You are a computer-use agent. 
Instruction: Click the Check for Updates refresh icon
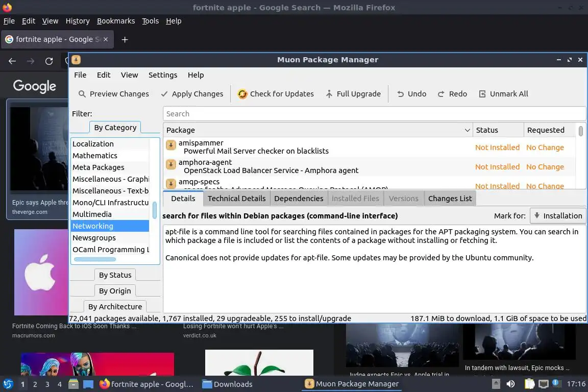pyautogui.click(x=242, y=94)
